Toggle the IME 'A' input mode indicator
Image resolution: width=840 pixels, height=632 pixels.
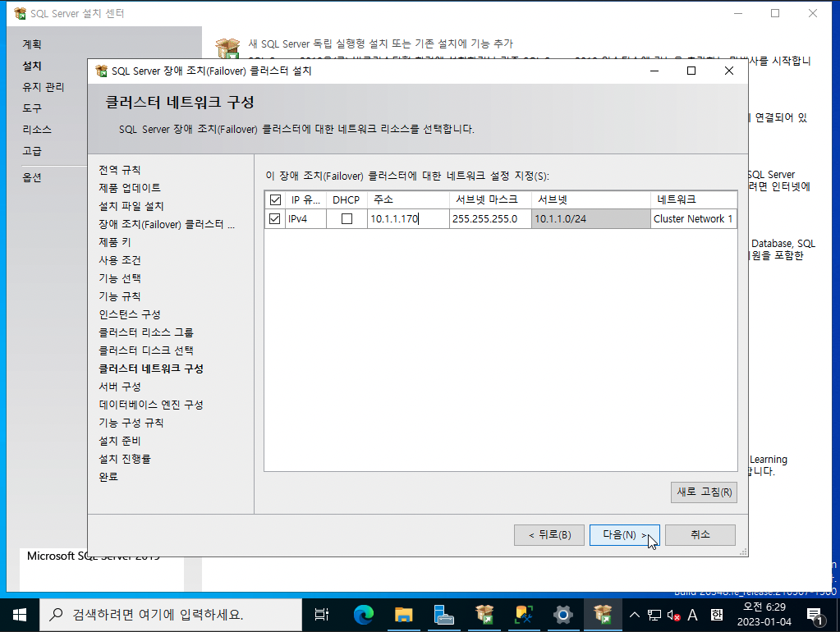point(693,615)
